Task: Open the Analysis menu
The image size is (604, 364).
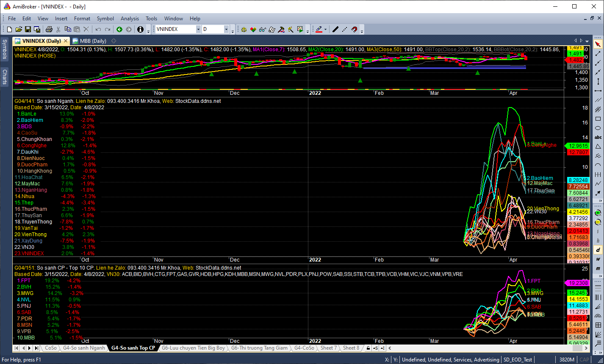Action: click(x=130, y=19)
